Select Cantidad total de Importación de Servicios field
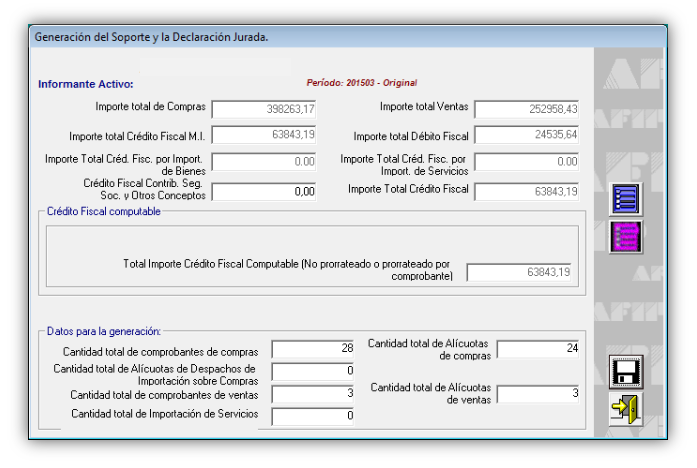Screen dimensions: 697x468 click(x=314, y=416)
